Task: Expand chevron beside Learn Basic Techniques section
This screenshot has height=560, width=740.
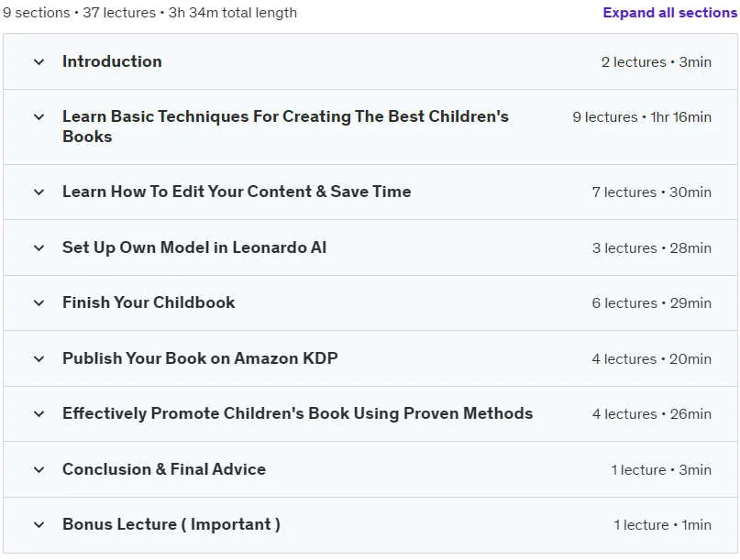Action: pos(39,117)
